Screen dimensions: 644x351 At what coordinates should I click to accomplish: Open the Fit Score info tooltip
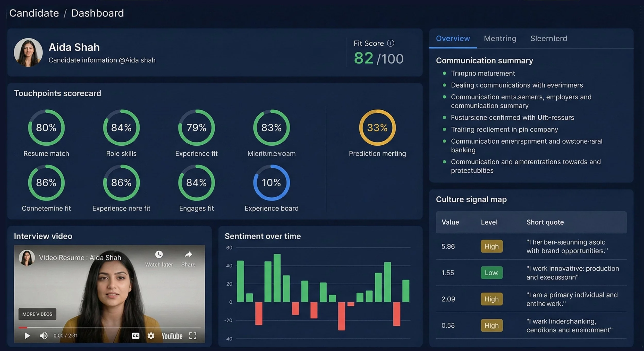click(x=391, y=43)
